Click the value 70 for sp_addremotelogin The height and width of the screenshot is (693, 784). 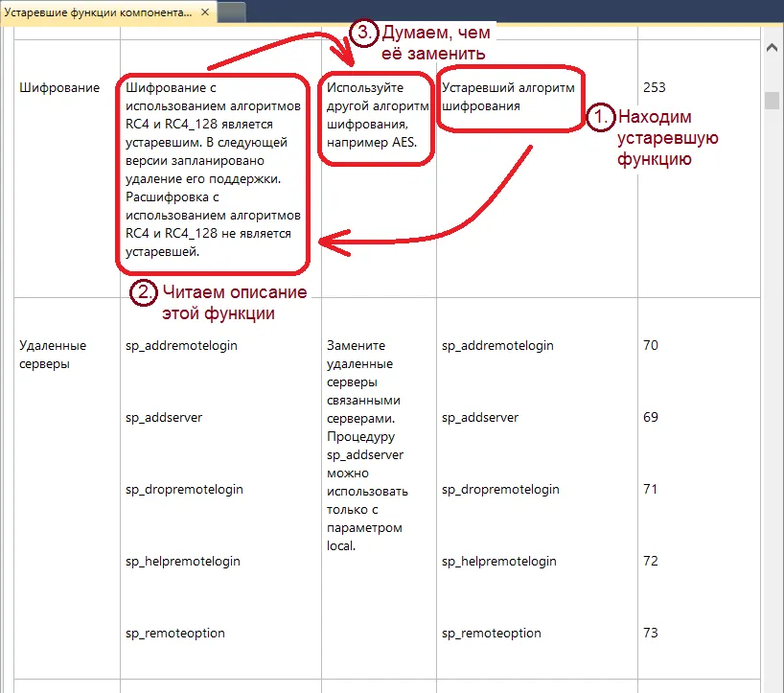(x=651, y=345)
